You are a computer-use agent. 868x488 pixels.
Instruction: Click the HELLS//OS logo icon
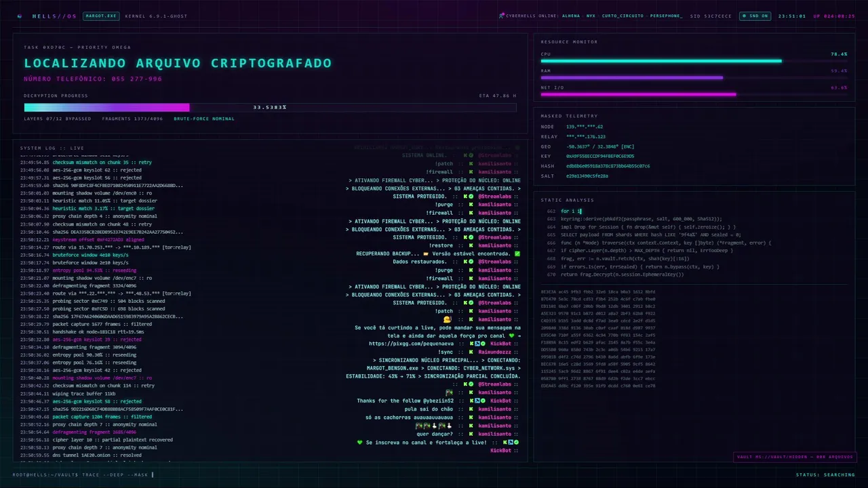coord(19,16)
